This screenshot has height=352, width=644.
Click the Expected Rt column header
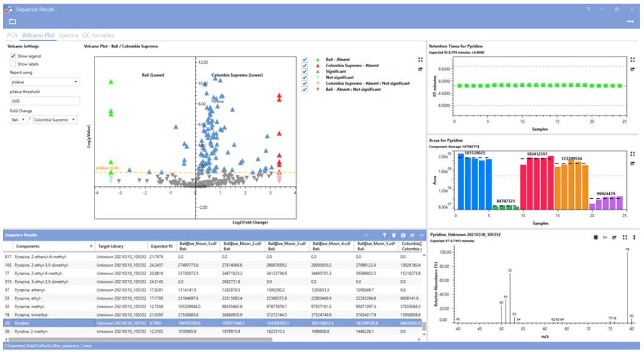pyautogui.click(x=161, y=246)
